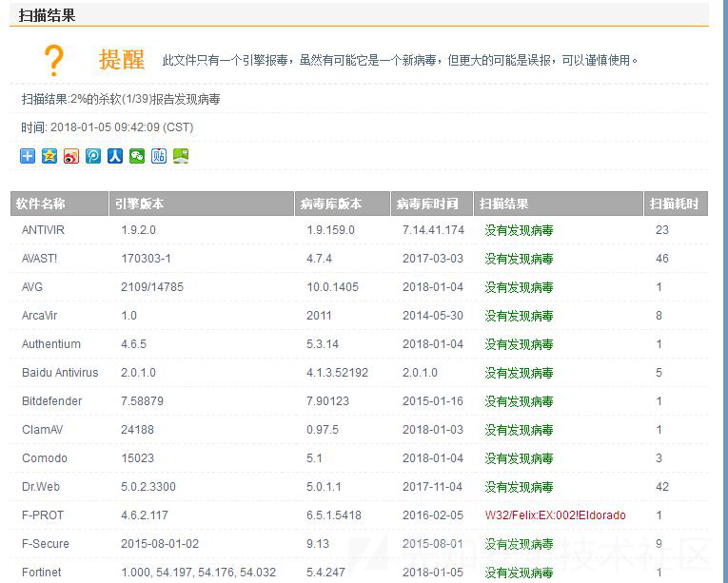Share to Sina Weibo icon
The width and height of the screenshot is (728, 583).
pyautogui.click(x=71, y=156)
